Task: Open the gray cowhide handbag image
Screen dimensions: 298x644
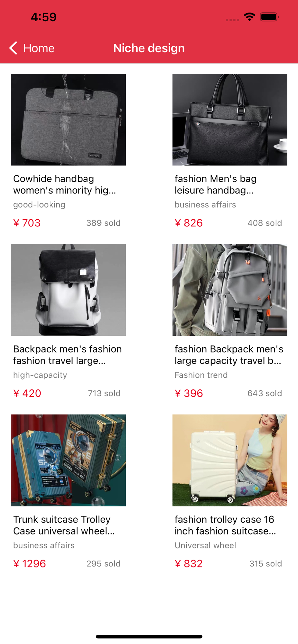Action: 68,119
